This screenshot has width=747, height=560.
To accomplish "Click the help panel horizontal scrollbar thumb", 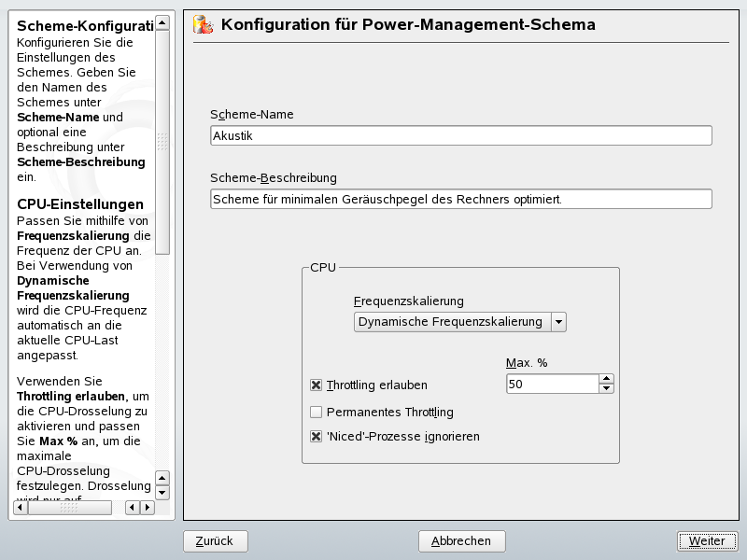I will tap(70, 508).
